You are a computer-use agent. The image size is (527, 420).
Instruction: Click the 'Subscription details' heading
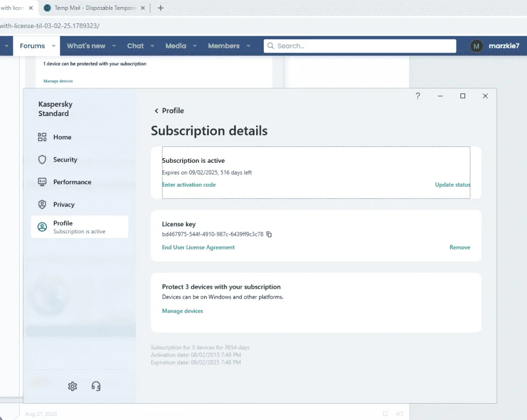[209, 131]
